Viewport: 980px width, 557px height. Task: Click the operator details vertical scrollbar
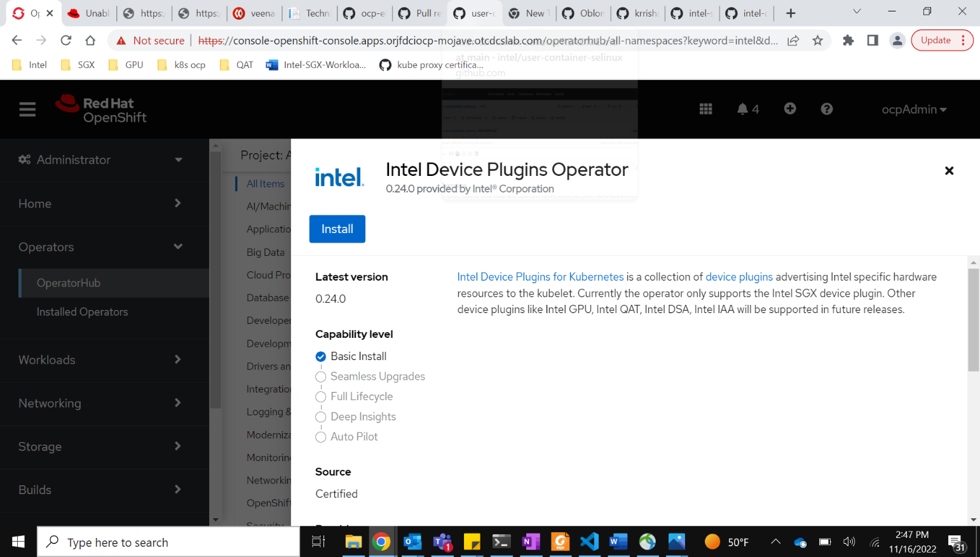973,319
